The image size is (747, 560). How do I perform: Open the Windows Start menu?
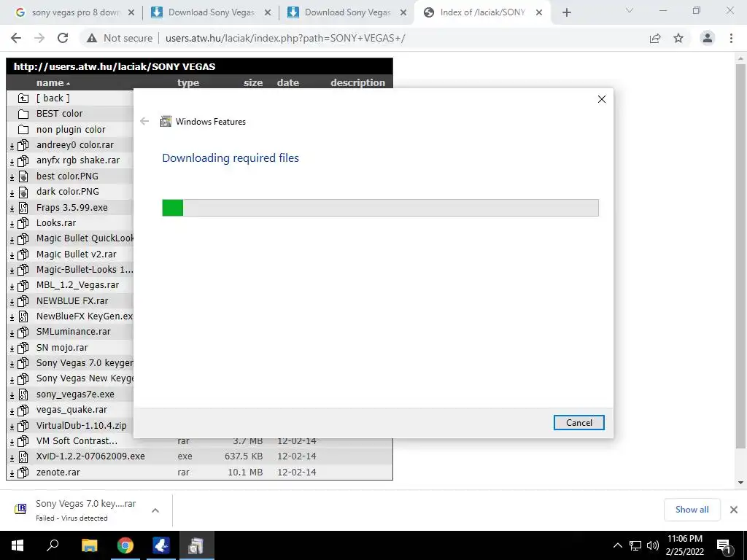pos(18,545)
